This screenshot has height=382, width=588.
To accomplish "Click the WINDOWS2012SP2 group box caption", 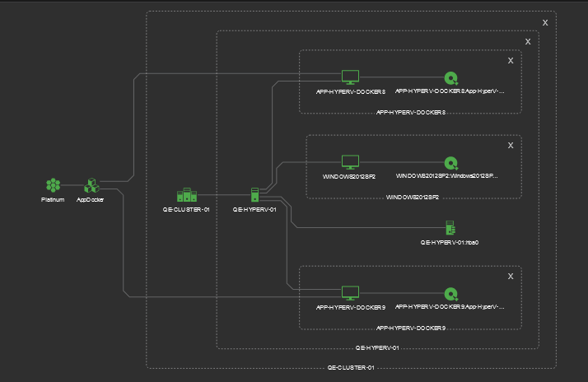I will point(413,198).
